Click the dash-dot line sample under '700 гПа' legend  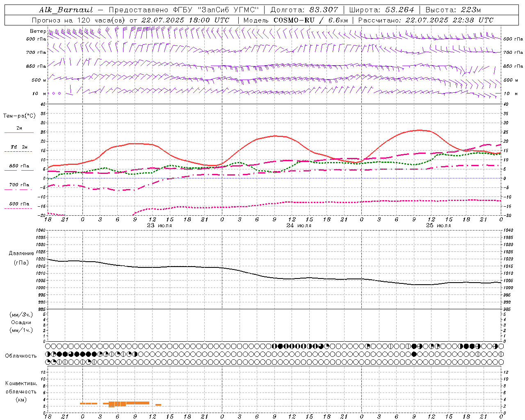click(19, 189)
